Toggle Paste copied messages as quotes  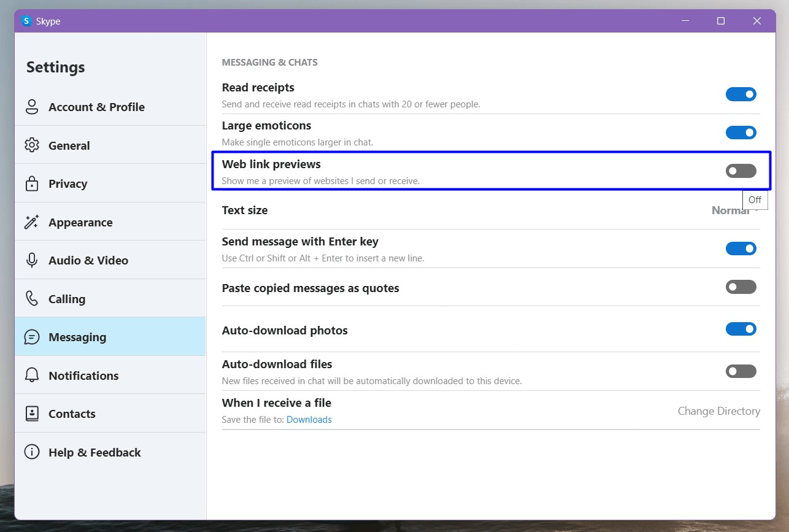tap(741, 287)
